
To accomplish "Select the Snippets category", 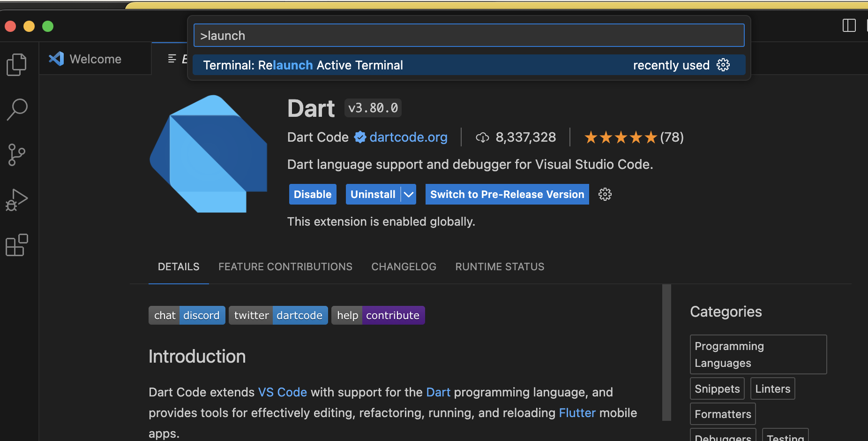I will [x=717, y=388].
